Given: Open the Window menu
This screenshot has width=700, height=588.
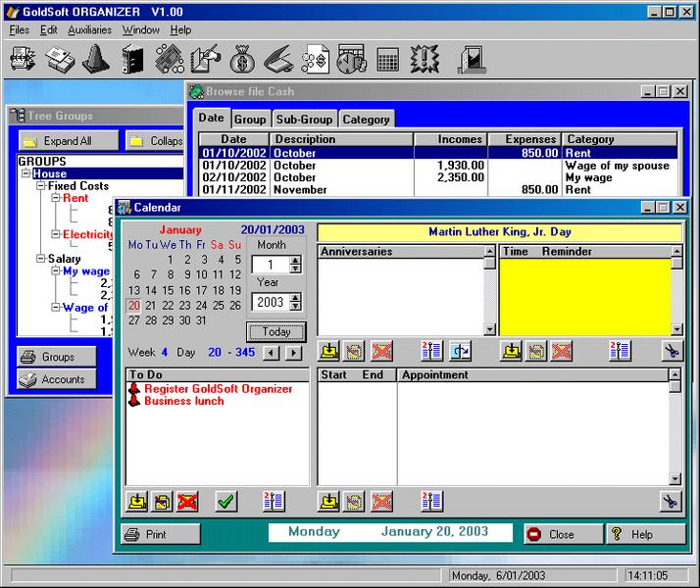Looking at the screenshot, I should click(x=141, y=30).
